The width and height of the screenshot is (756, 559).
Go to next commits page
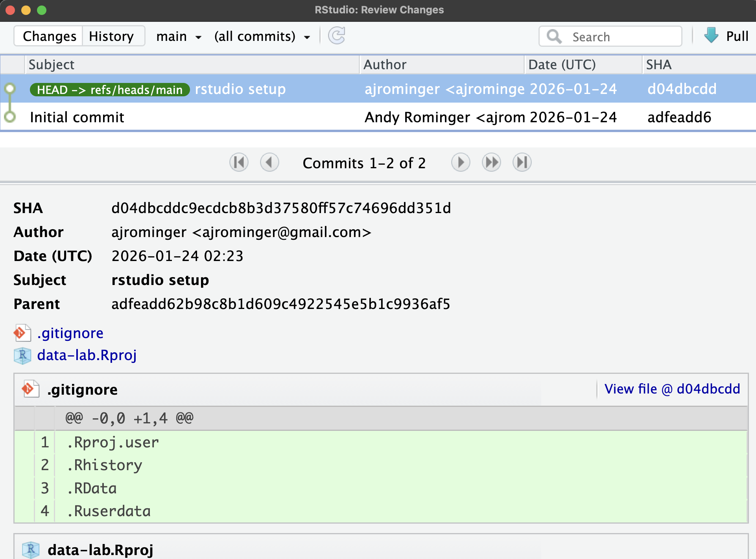coord(460,162)
